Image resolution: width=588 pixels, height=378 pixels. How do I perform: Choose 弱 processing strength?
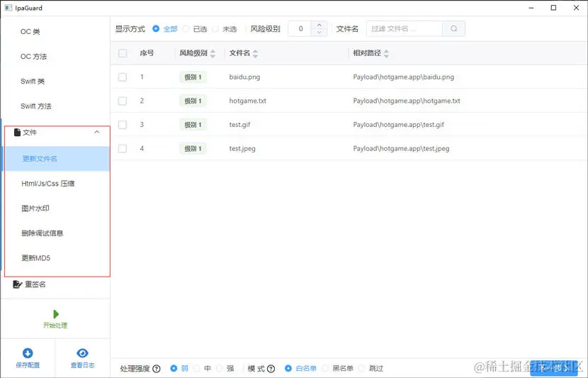[174, 368]
